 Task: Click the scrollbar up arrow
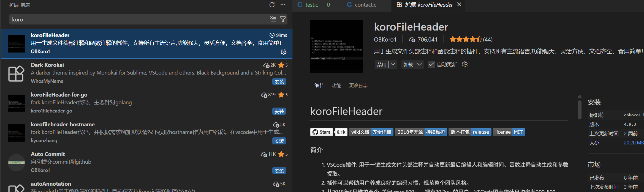tap(580, 96)
